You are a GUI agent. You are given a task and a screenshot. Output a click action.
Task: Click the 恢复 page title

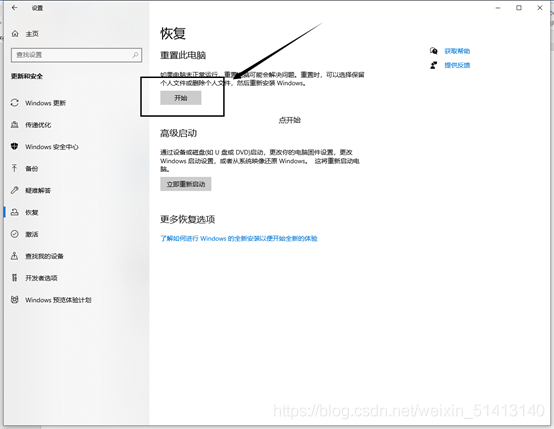(x=173, y=34)
